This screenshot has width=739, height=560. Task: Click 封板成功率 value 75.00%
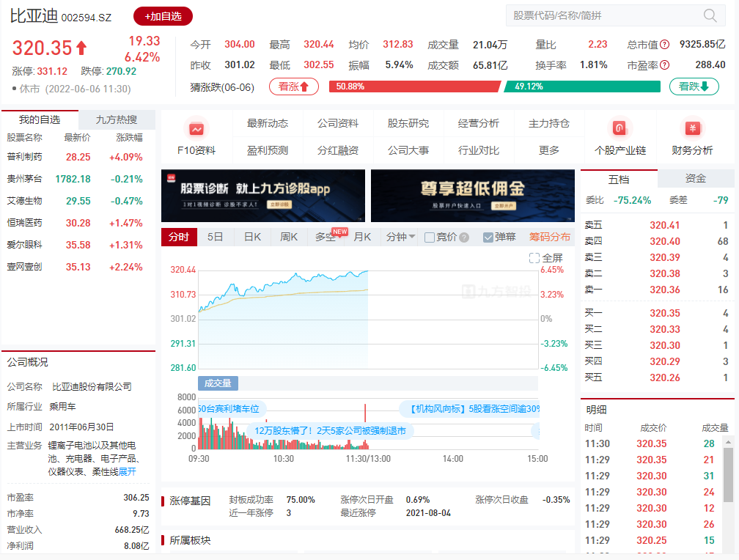click(x=301, y=500)
